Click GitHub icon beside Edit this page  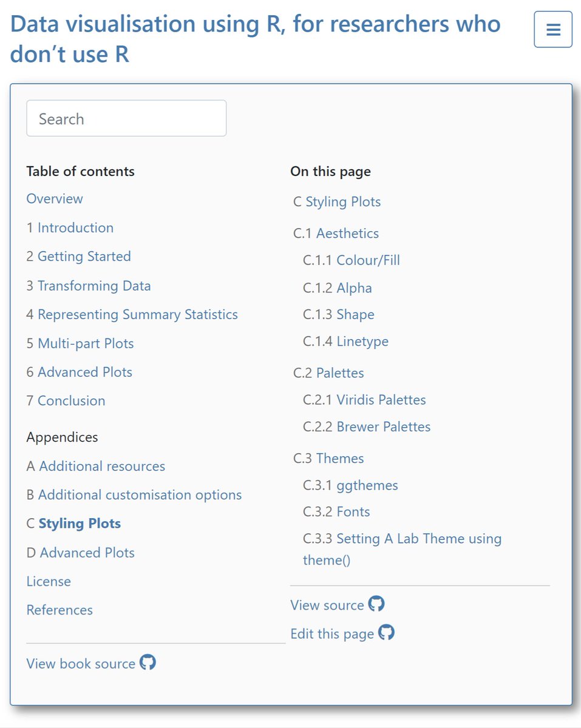(387, 632)
